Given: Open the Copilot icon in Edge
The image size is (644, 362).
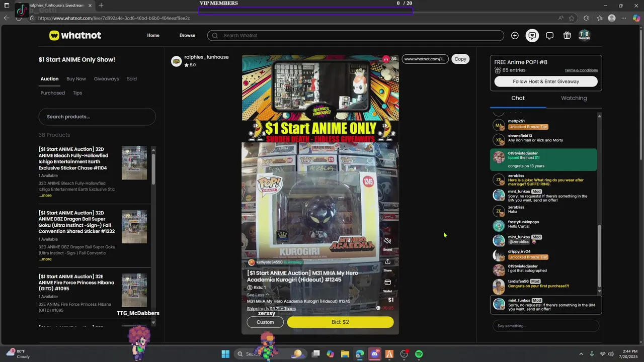Looking at the screenshot, I should (x=636, y=18).
